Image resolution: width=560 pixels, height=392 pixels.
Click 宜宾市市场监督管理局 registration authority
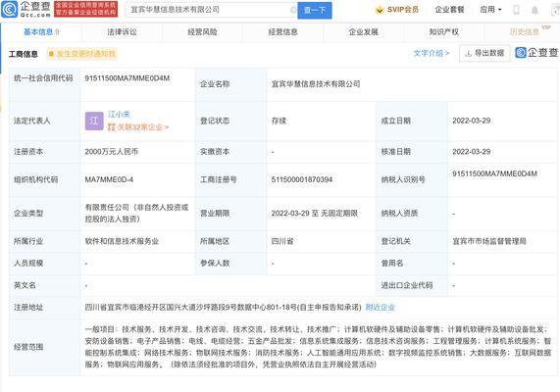point(489,241)
